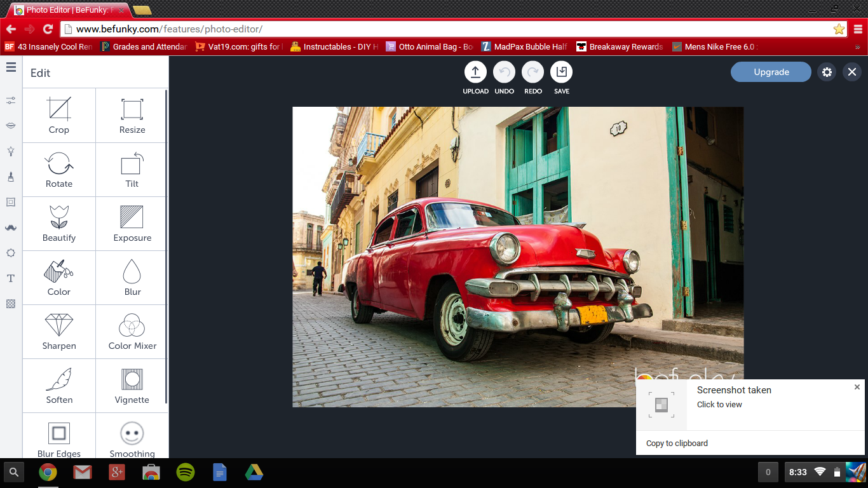The image size is (868, 488).
Task: Open Google Docs from the shelf
Action: click(220, 472)
